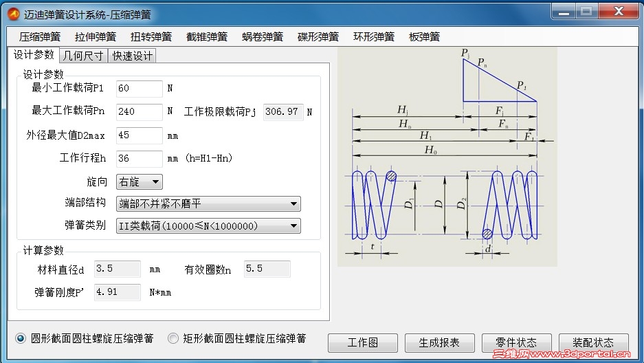Image resolution: width=644 pixels, height=363 pixels.
Task: Maximize the window
Action: [x=586, y=12]
